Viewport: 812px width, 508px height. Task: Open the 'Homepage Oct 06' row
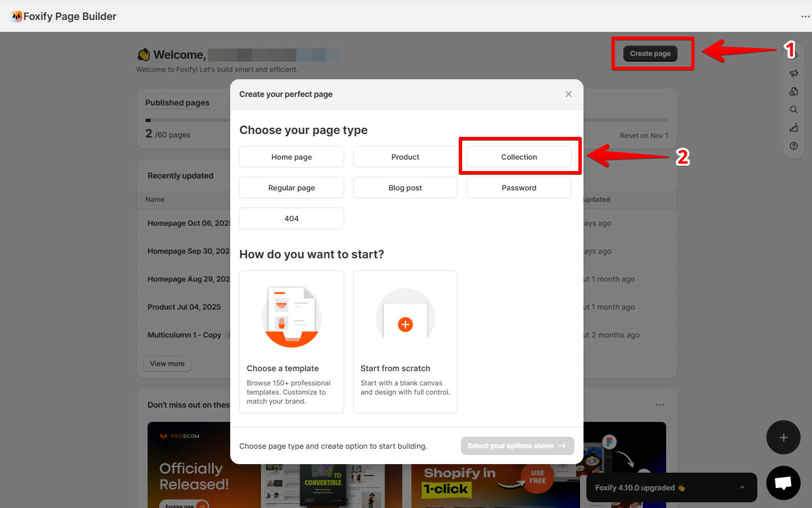[x=189, y=223]
